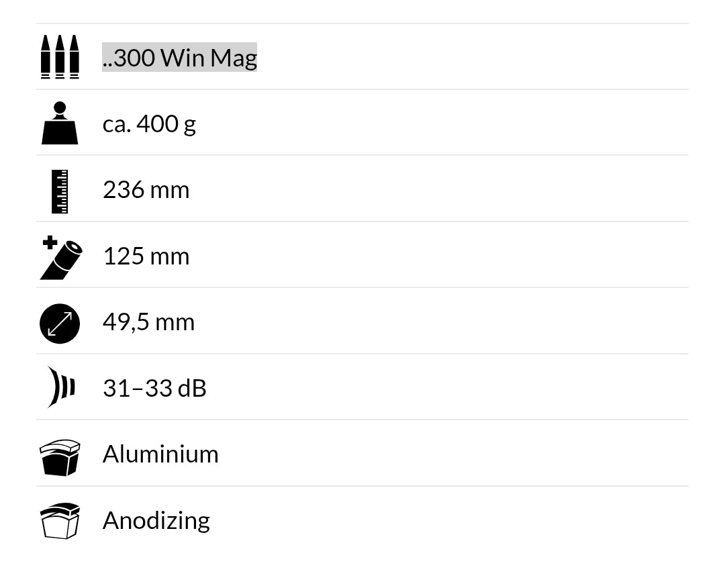Image resolution: width=725 pixels, height=588 pixels.
Task: Click the "125 mm" value
Action: [x=146, y=256]
